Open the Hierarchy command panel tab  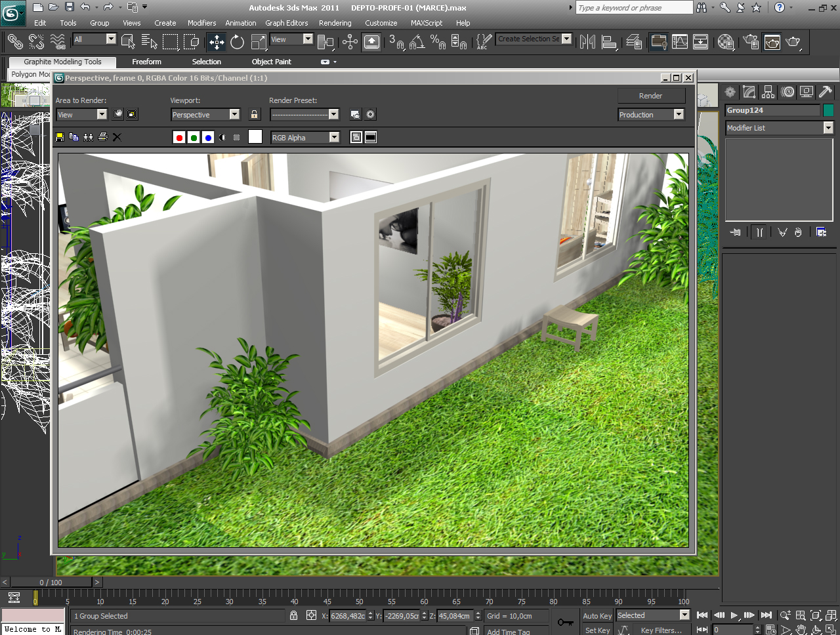[x=768, y=92]
